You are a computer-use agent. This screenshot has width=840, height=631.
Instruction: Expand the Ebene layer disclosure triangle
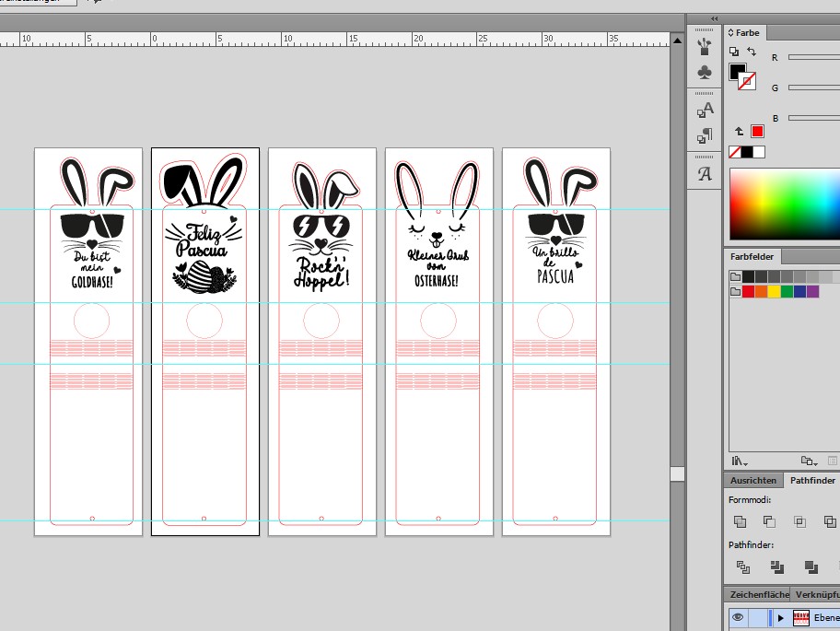click(x=781, y=617)
